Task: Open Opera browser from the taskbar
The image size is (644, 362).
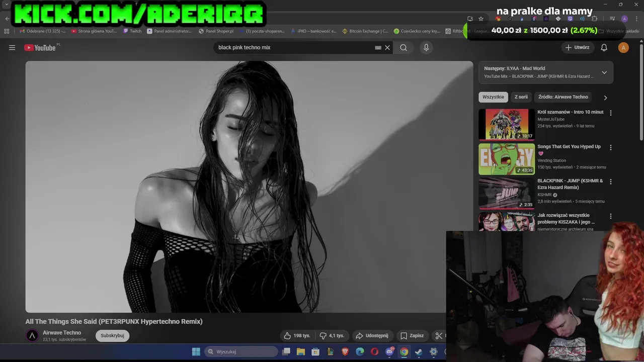Action: pyautogui.click(x=374, y=351)
